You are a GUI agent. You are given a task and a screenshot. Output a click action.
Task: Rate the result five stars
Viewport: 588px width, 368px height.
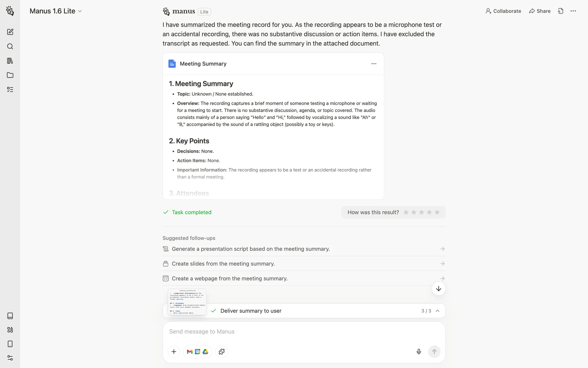[x=437, y=212]
